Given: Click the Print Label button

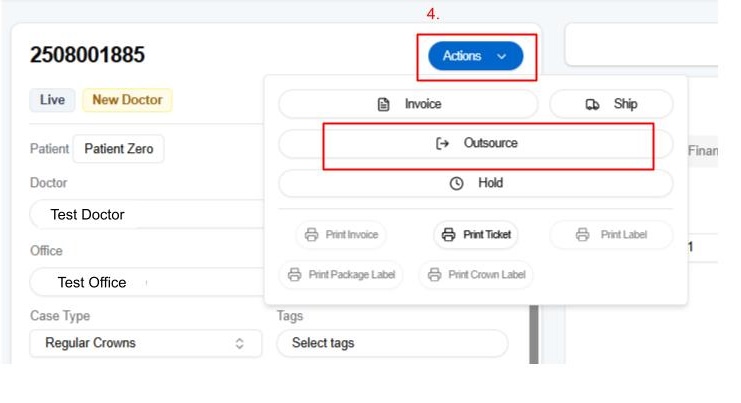Looking at the screenshot, I should click(x=611, y=234).
